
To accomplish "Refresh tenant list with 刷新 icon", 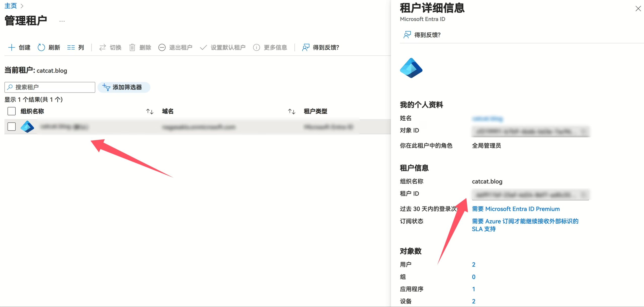I will [x=41, y=47].
